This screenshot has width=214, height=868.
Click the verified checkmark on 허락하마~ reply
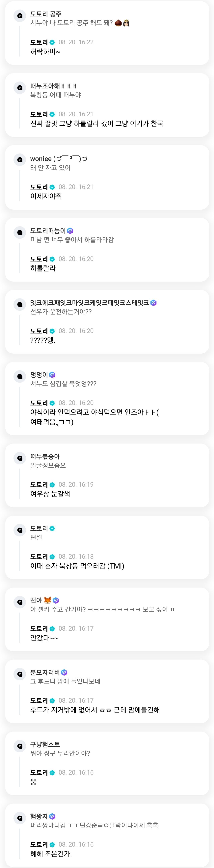52,42
